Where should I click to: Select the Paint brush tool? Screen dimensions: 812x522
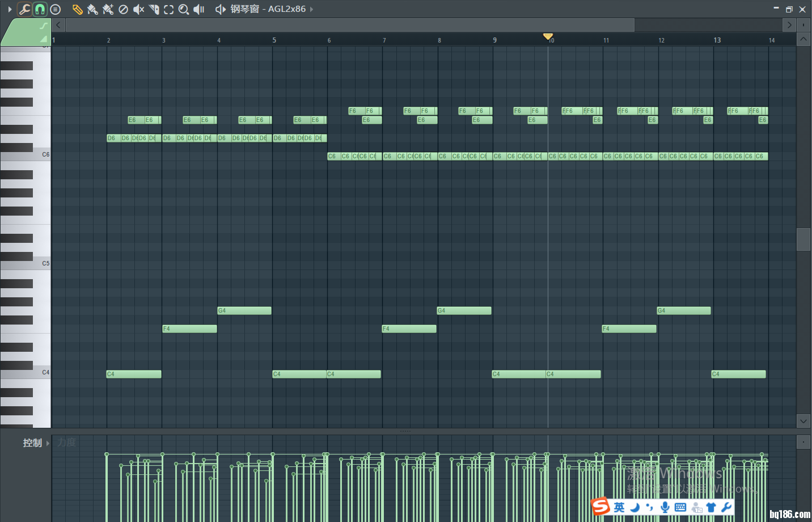92,9
